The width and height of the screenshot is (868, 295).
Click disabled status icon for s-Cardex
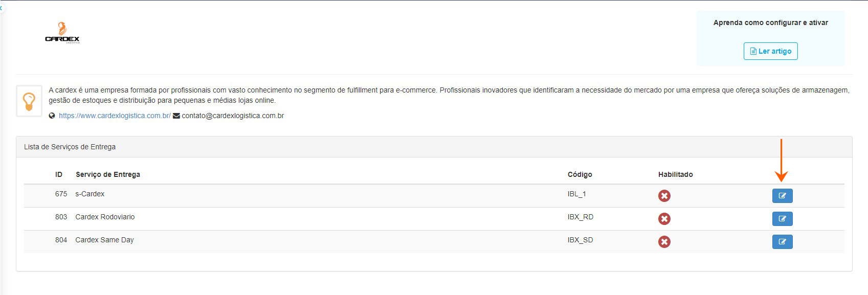point(664,196)
